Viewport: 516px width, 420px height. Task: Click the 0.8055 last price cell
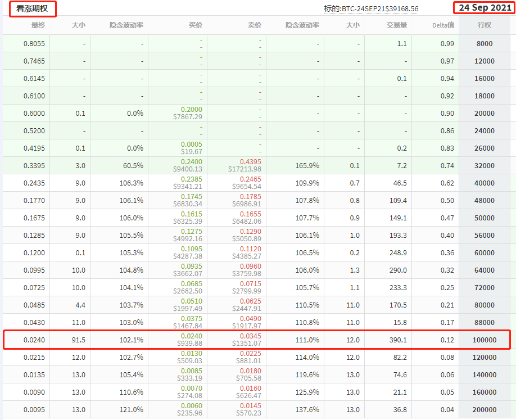tap(34, 44)
